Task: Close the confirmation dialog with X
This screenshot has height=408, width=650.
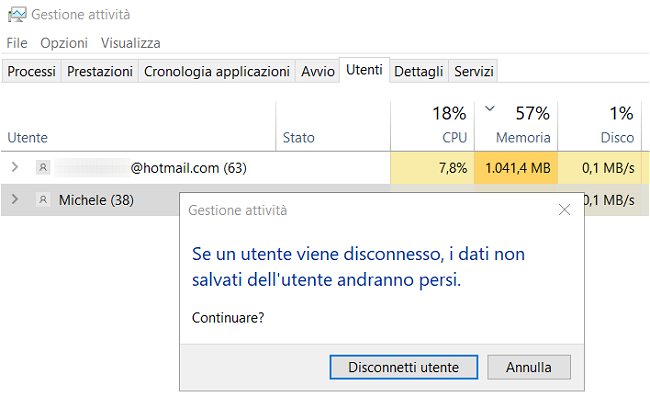Action: coord(564,210)
